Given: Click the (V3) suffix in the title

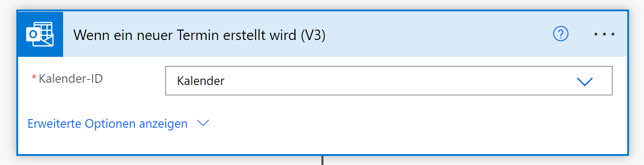Looking at the screenshot, I should (x=314, y=35).
